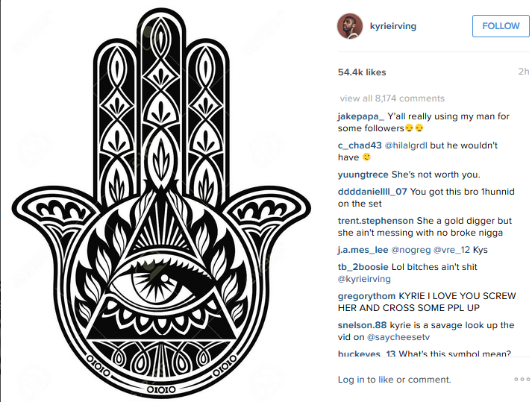Click Log in to like or comment

[x=394, y=380]
